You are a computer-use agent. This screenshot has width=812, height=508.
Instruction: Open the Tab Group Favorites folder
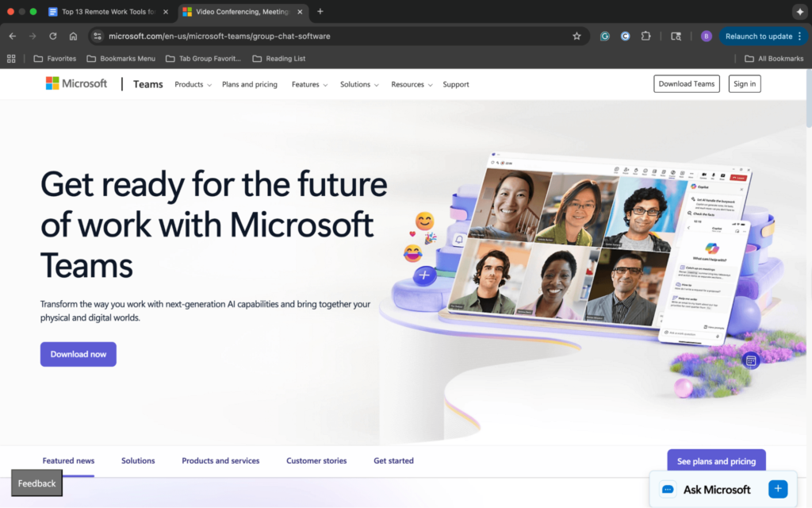pos(203,59)
